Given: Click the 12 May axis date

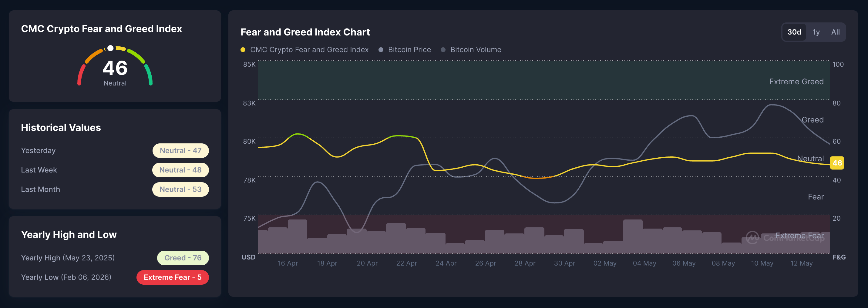Looking at the screenshot, I should tap(802, 263).
